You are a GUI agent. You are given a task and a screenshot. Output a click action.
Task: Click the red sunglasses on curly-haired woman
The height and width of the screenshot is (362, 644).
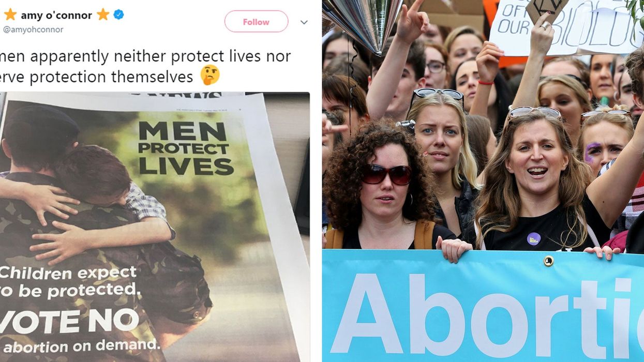386,174
